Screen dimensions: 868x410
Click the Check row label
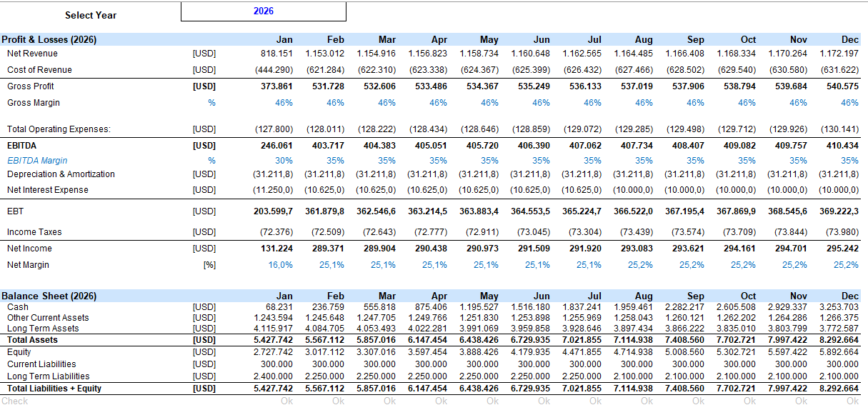pos(14,401)
